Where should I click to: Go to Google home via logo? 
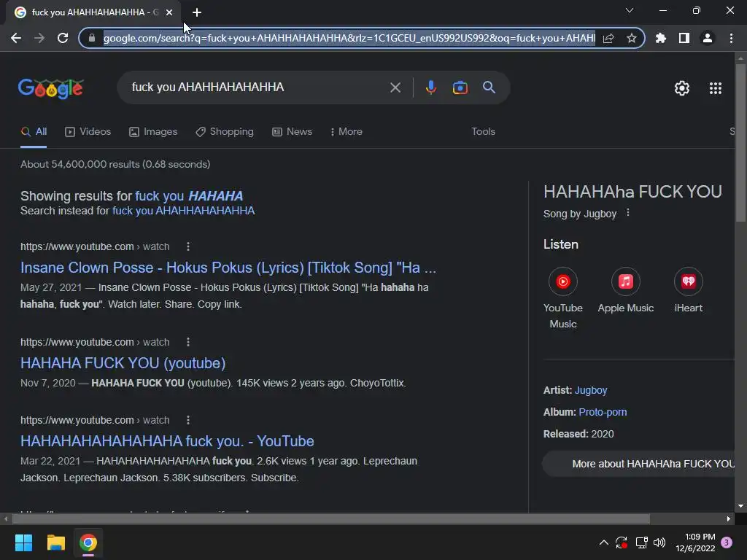51,88
